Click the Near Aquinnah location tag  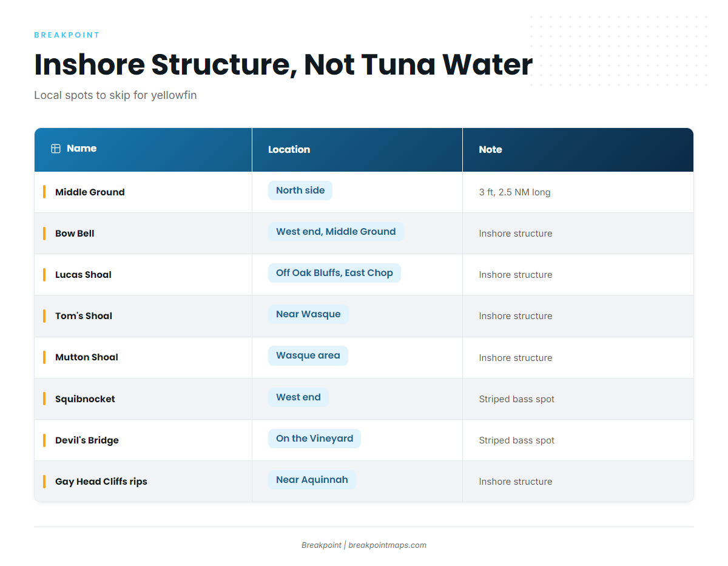pyautogui.click(x=312, y=480)
